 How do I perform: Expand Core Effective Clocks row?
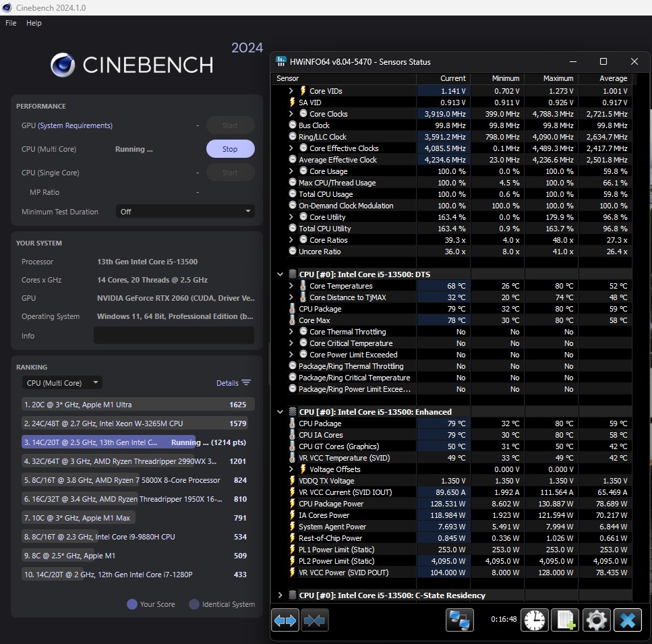291,148
